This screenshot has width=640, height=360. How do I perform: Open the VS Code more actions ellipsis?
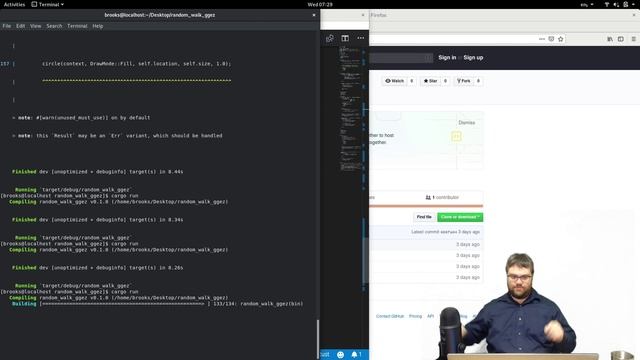pyautogui.click(x=360, y=38)
